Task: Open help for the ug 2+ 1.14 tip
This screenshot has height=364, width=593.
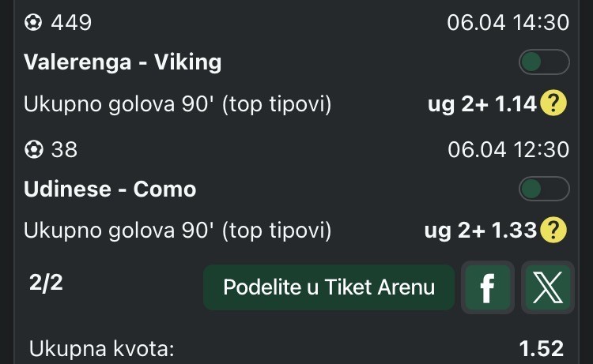Action: pos(554,103)
